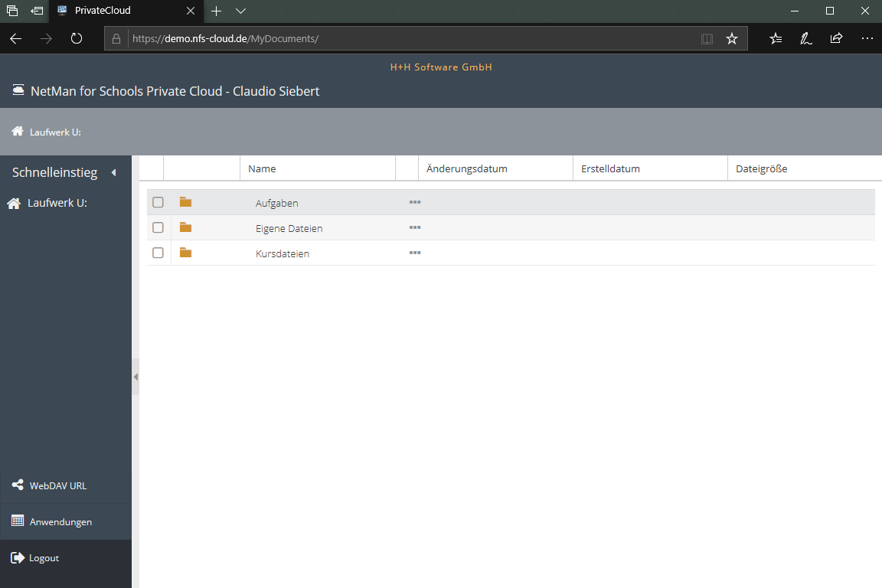Screen dimensions: 882x588
Task: Sort by the Name column header
Action: [x=318, y=168]
